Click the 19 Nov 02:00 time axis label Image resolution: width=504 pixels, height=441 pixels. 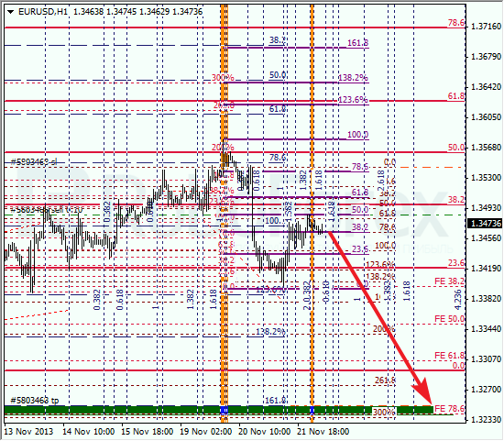[205, 431]
